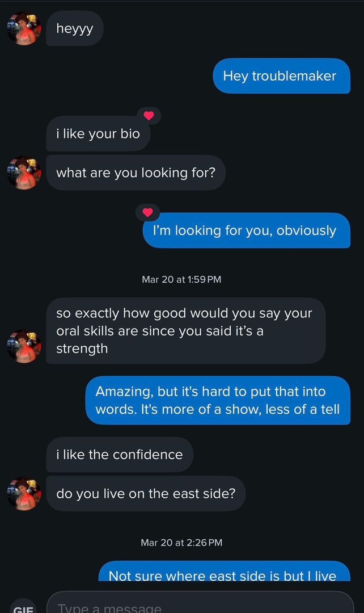Select the "what are you looking for?" message

click(x=136, y=173)
